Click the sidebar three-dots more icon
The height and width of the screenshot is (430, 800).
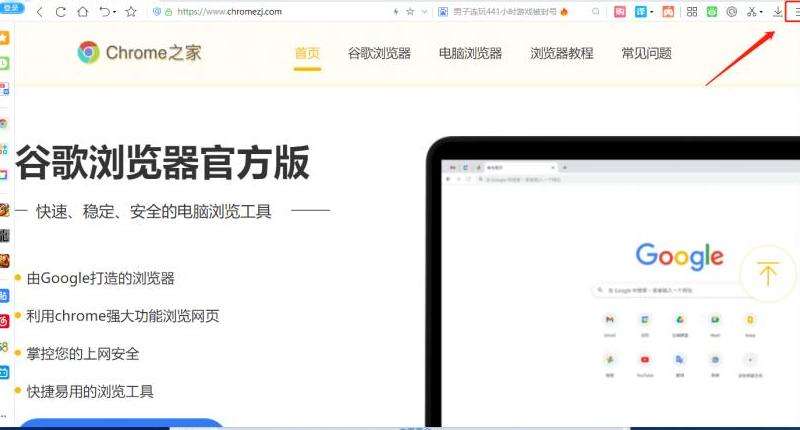pyautogui.click(x=4, y=417)
